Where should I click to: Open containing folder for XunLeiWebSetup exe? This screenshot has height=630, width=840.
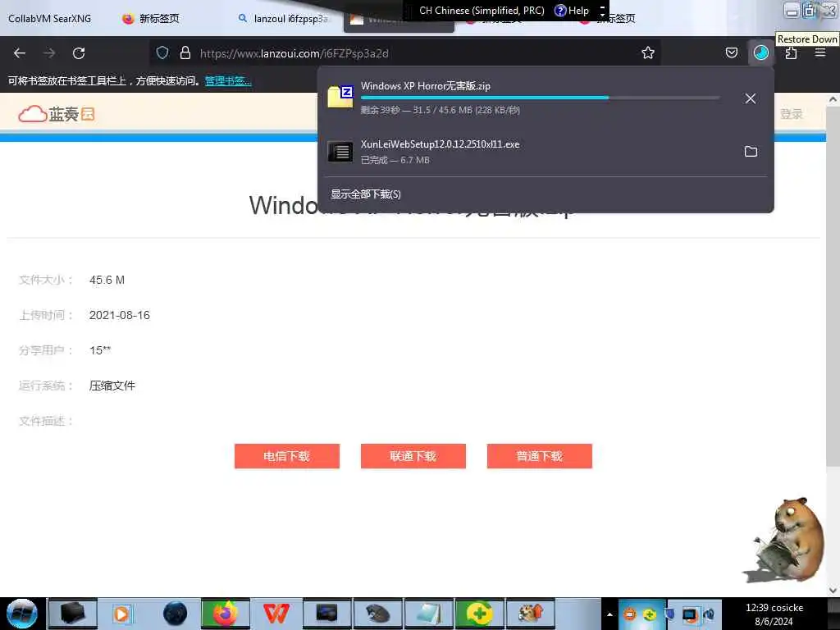click(x=751, y=152)
